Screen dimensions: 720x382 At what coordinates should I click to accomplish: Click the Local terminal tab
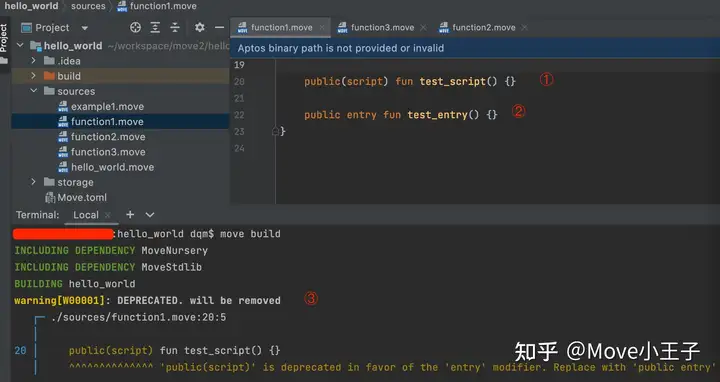(86, 215)
